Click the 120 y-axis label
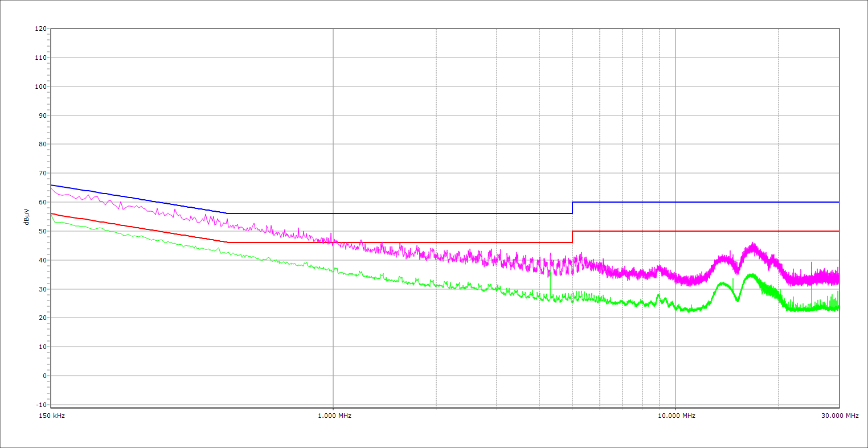868x448 pixels. tap(40, 29)
